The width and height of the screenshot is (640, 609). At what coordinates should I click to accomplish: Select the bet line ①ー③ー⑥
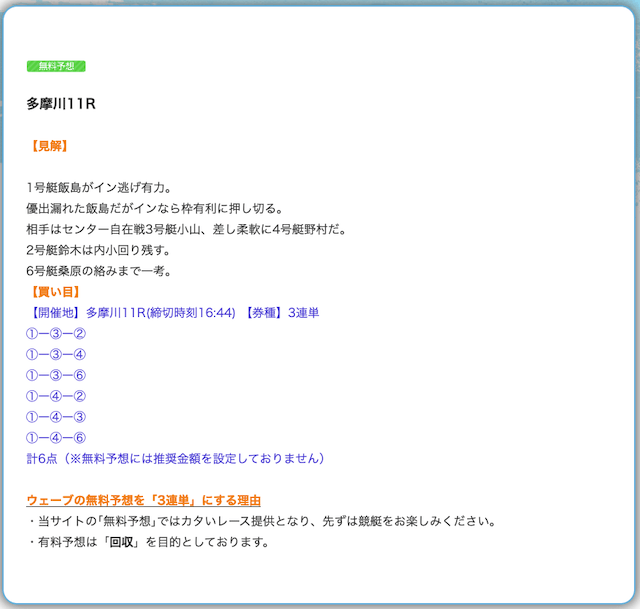pos(56,376)
